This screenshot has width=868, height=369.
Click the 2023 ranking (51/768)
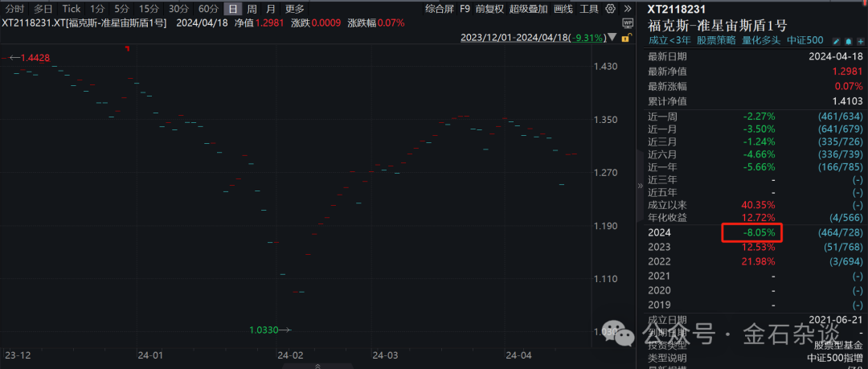pyautogui.click(x=842, y=247)
